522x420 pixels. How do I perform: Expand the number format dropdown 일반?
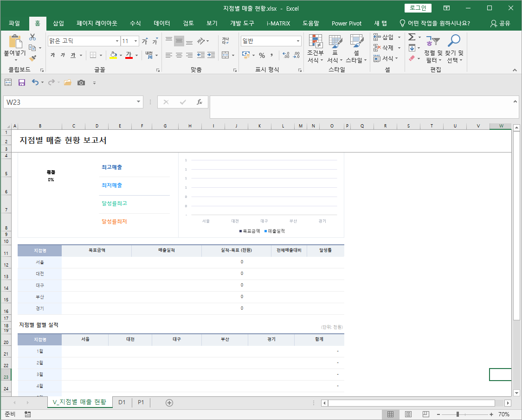click(x=298, y=41)
